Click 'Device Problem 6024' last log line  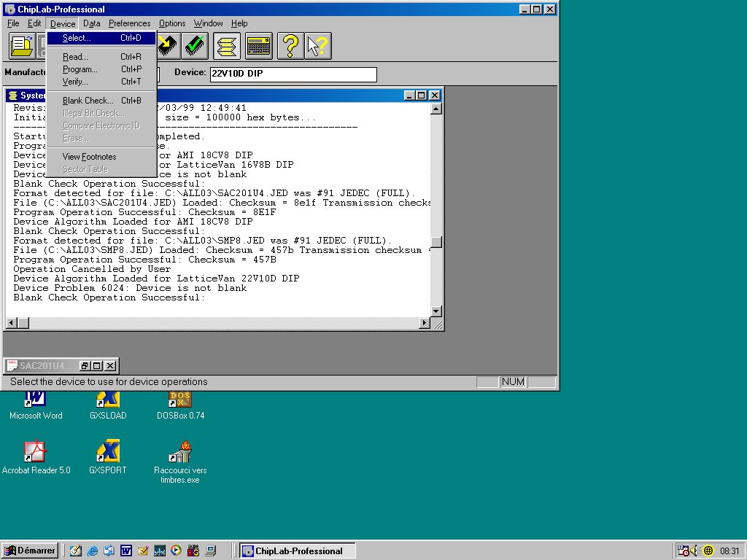pos(130,288)
